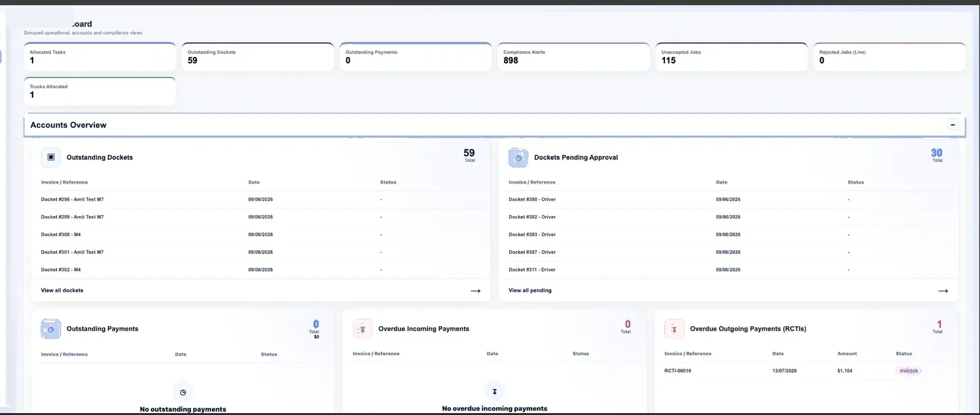Open the Allocated Tasks summary card
The image size is (980, 415).
coord(100,57)
